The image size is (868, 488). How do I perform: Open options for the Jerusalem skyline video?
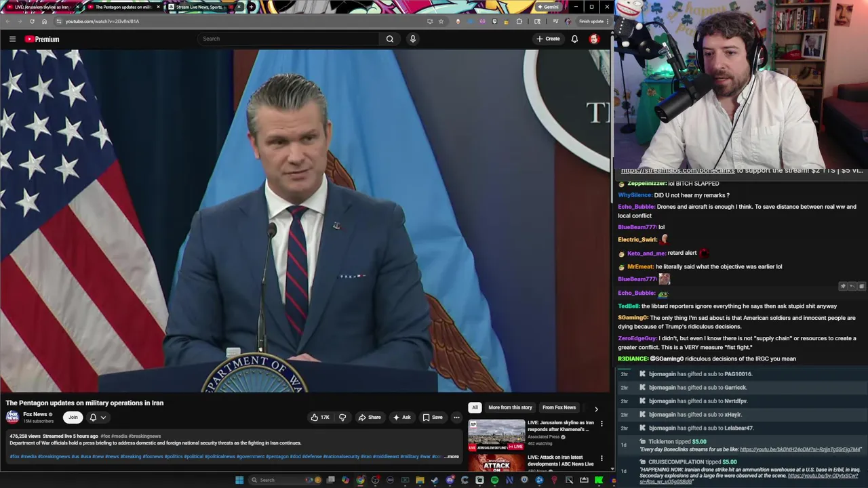601,424
